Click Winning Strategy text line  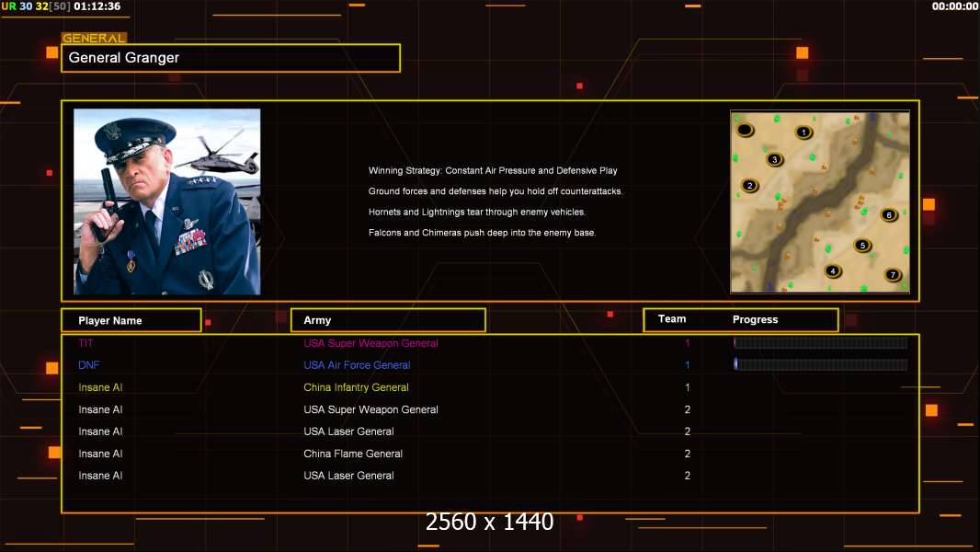(x=493, y=171)
